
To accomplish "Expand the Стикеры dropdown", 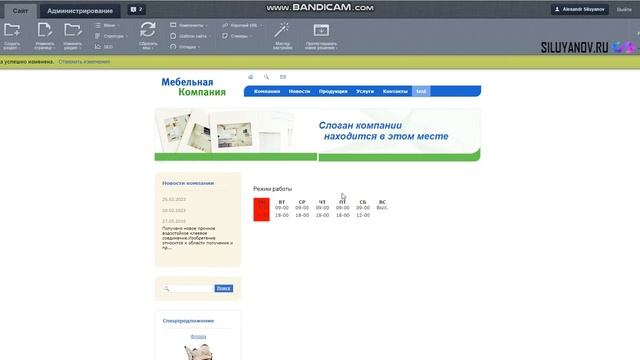I will [251, 36].
